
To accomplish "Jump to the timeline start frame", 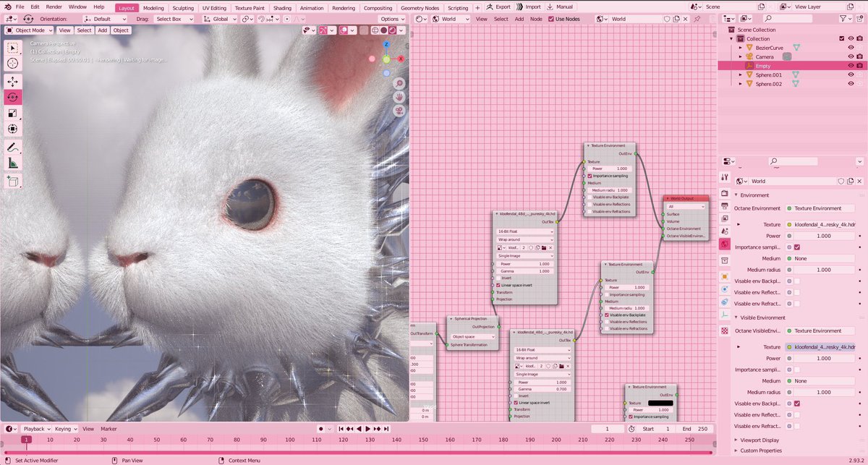I will pos(341,429).
